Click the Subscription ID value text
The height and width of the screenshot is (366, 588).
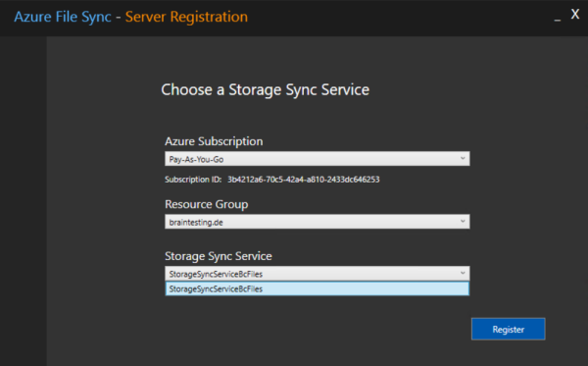click(304, 180)
